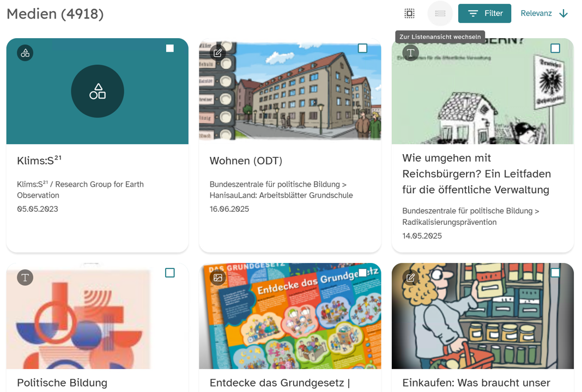Screen dimensions: 582x392
Task: Open the Klims:S²¹ title link
Action: pyautogui.click(x=39, y=161)
